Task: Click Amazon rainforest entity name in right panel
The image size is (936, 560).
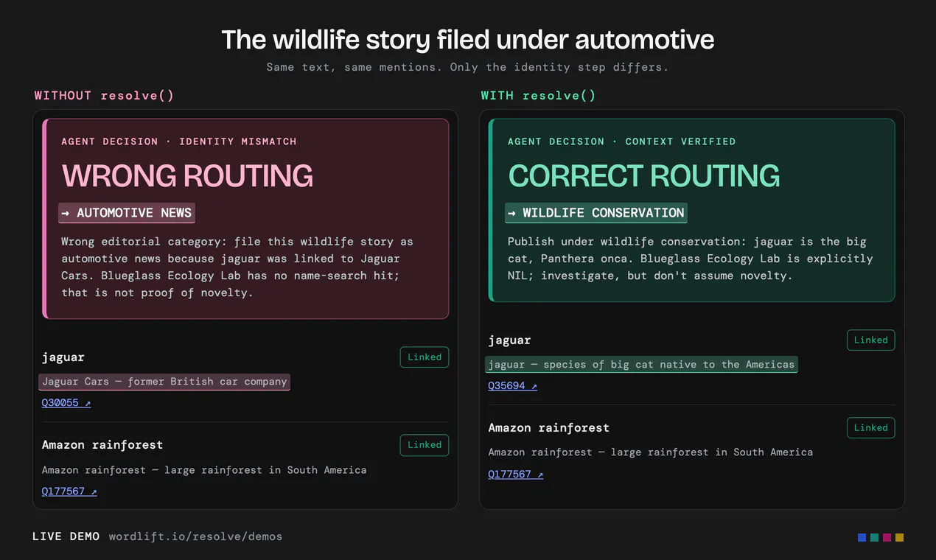Action: pyautogui.click(x=549, y=428)
